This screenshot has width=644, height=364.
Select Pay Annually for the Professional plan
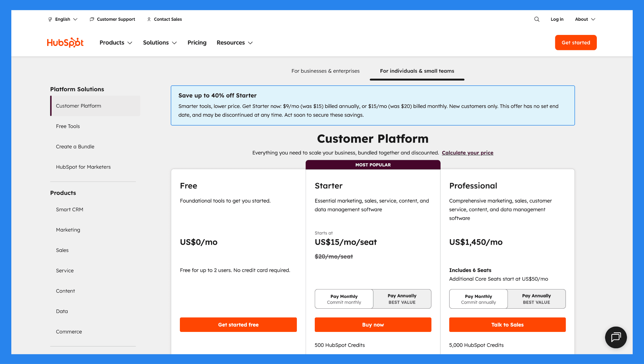point(536,299)
